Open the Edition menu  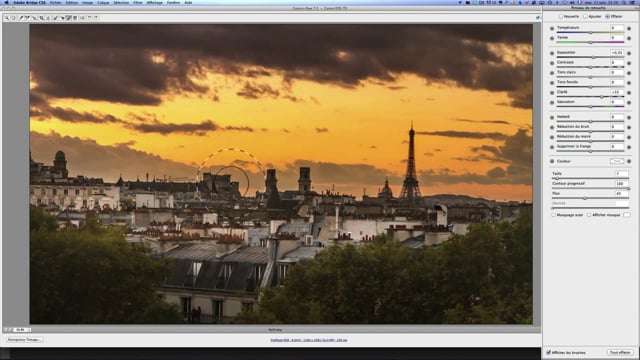(71, 2)
